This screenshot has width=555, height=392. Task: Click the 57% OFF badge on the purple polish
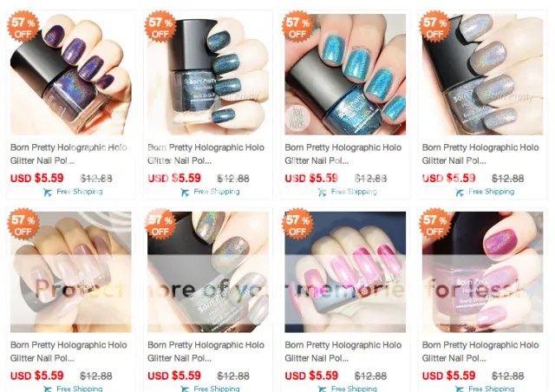pos(23,27)
